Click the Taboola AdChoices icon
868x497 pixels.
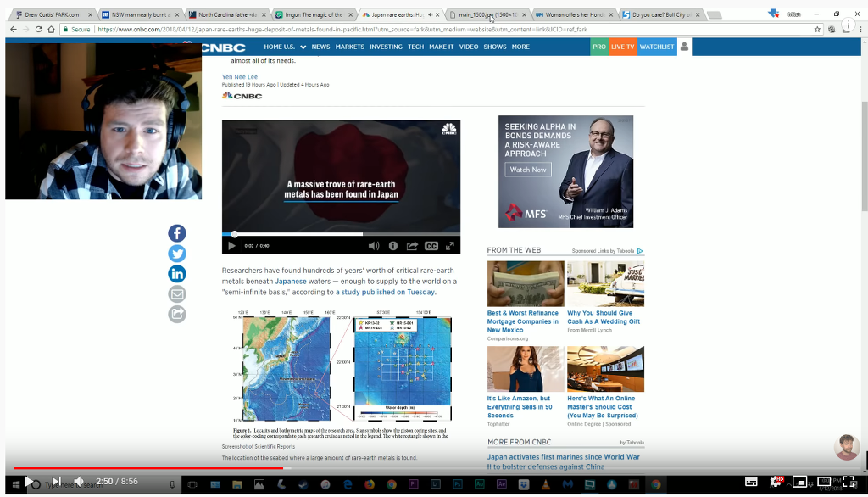coord(640,251)
